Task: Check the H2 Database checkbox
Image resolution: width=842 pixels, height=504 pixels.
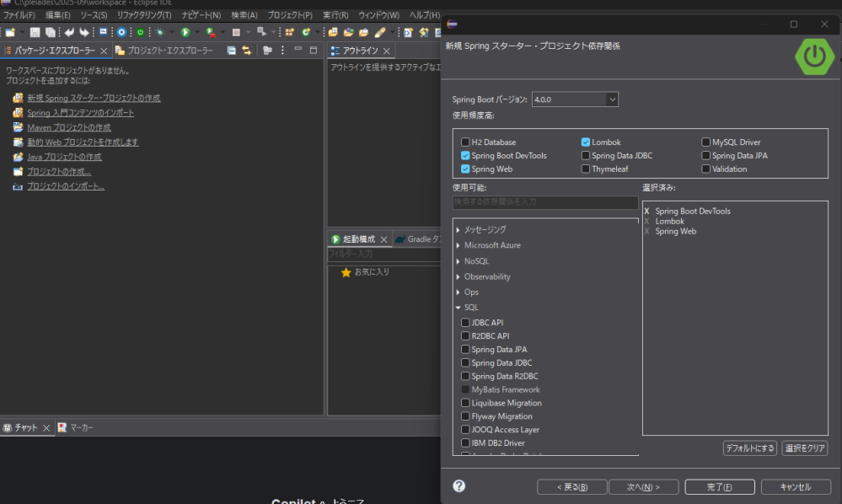Action: pos(465,142)
